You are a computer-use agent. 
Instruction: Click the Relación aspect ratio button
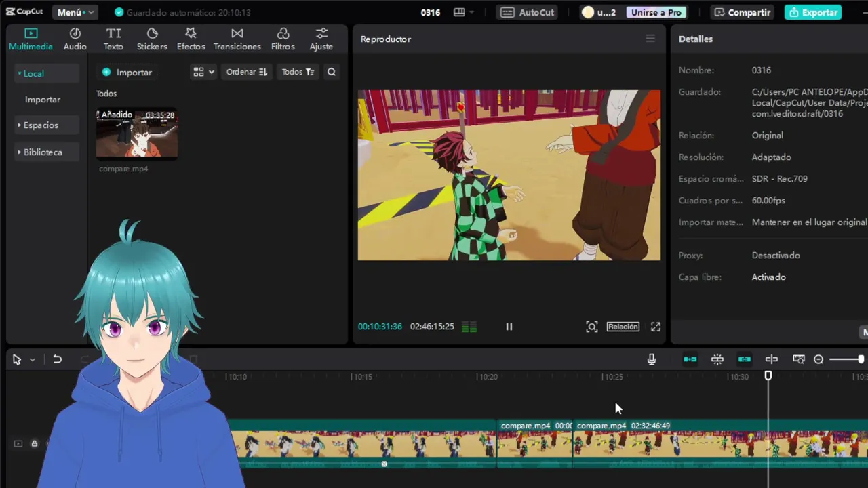tap(623, 327)
